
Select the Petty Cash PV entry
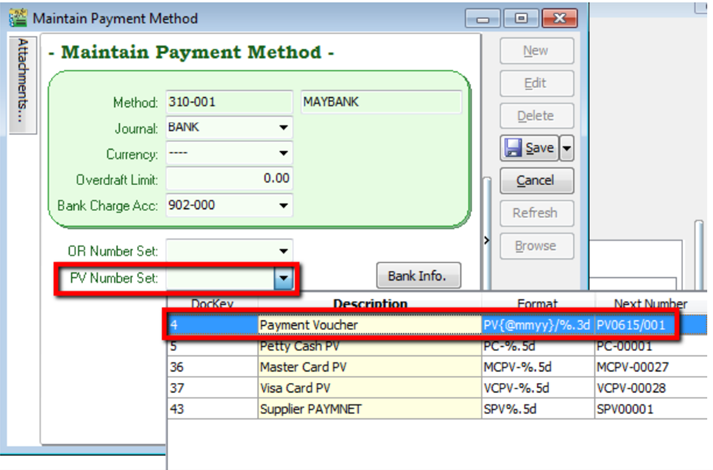tap(370, 347)
